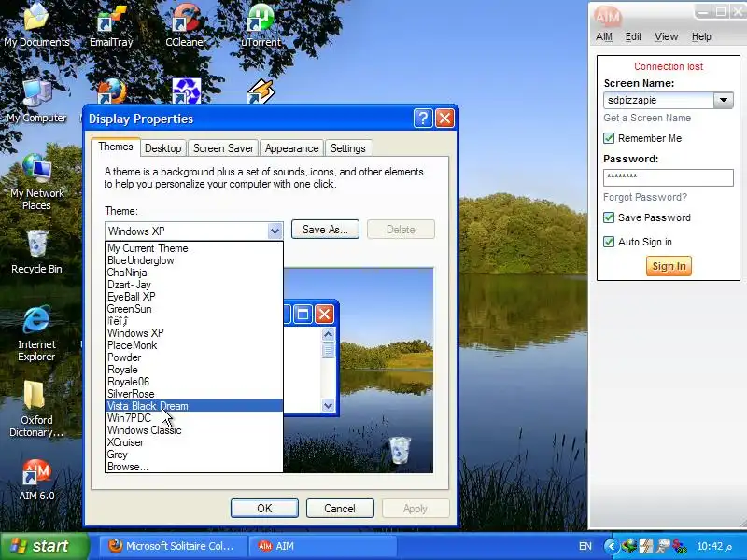The image size is (747, 560).
Task: Select the Recycle Bin desktop icon
Action: coord(36,252)
